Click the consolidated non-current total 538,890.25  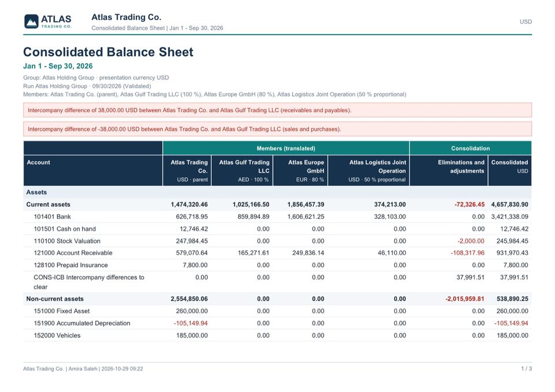pyautogui.click(x=512, y=299)
